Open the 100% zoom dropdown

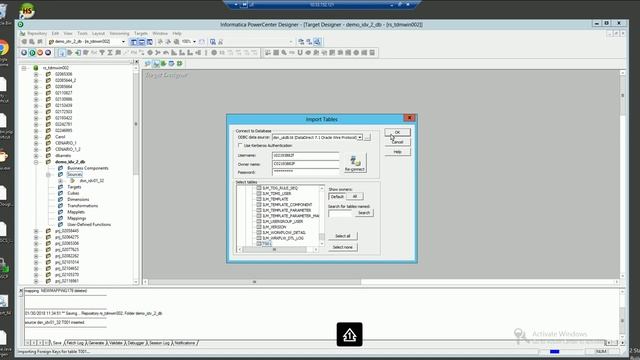[194, 42]
